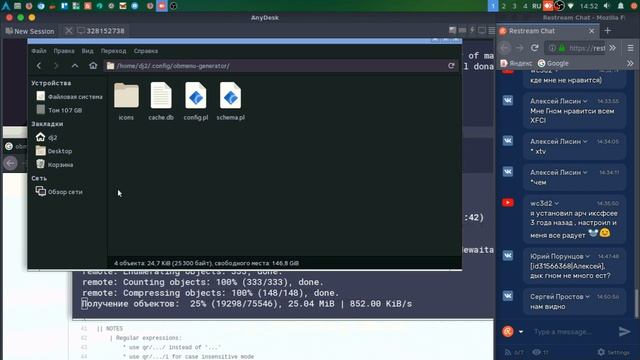Go back in the file manager
This screenshot has height=360, width=640.
39,66
